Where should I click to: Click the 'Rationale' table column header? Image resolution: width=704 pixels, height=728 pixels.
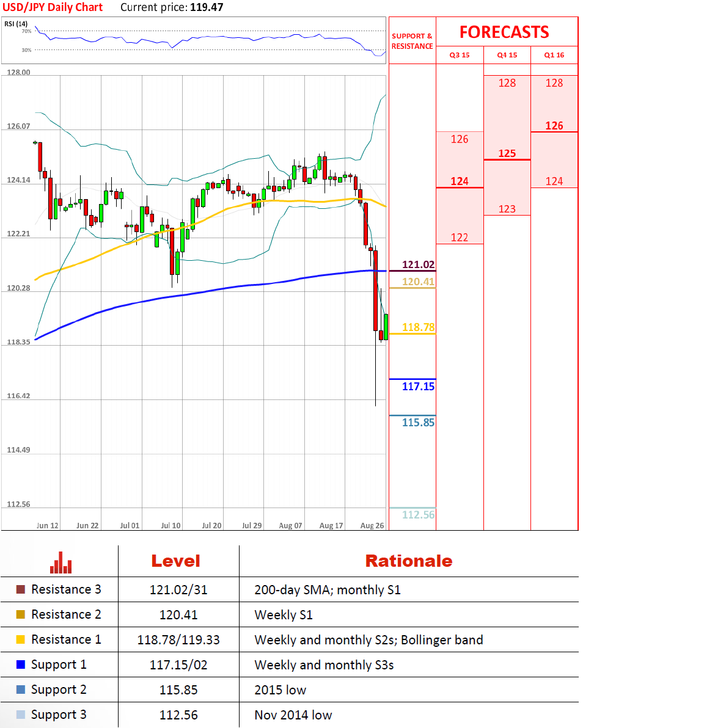click(408, 561)
